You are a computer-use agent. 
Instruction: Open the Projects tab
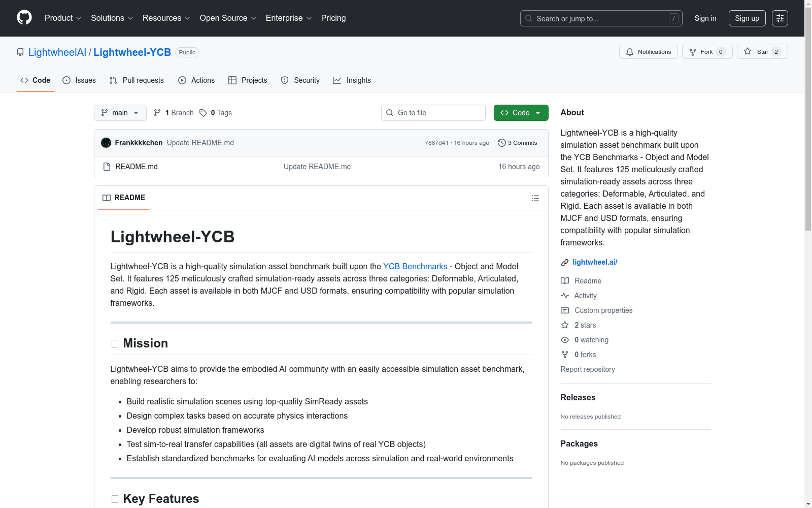click(248, 80)
